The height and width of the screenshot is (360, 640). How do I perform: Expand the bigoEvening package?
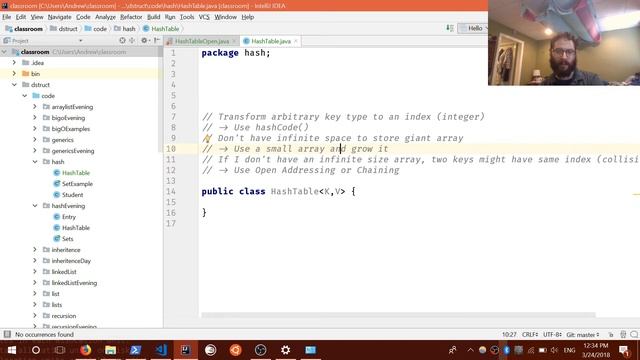click(x=35, y=118)
